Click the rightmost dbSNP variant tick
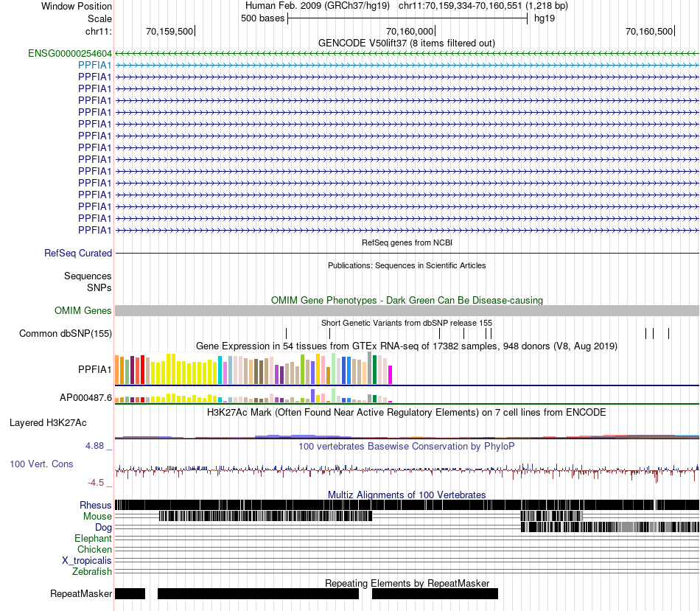The image size is (700, 611). coord(669,333)
